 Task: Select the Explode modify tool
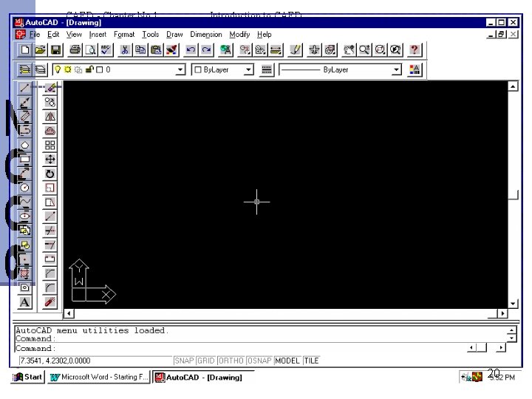click(x=50, y=302)
